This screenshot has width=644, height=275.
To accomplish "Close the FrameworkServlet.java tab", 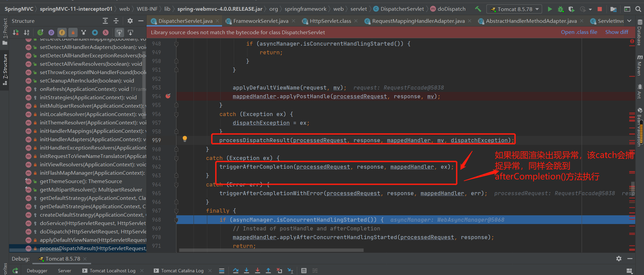I will 293,21.
